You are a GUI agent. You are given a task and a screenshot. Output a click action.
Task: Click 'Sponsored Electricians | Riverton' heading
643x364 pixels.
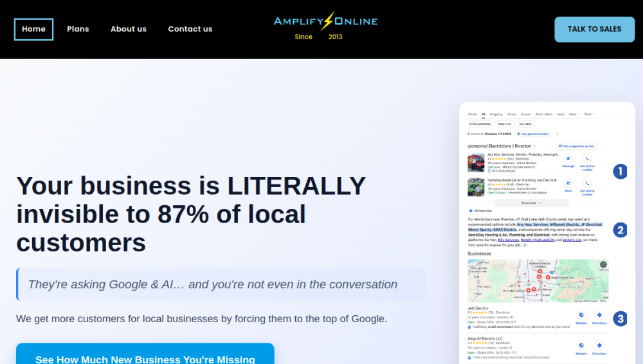tap(500, 146)
